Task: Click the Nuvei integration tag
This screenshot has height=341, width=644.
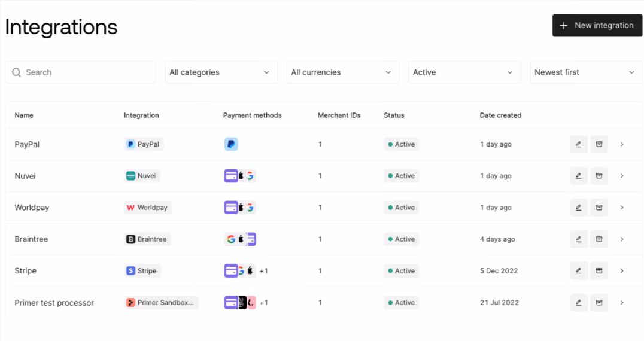Action: 142,176
